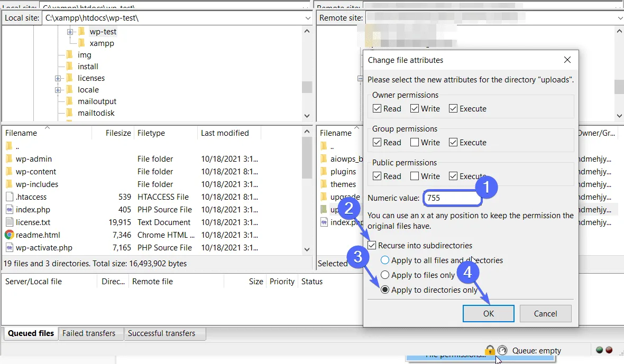Select the Queued files tab

31,333
